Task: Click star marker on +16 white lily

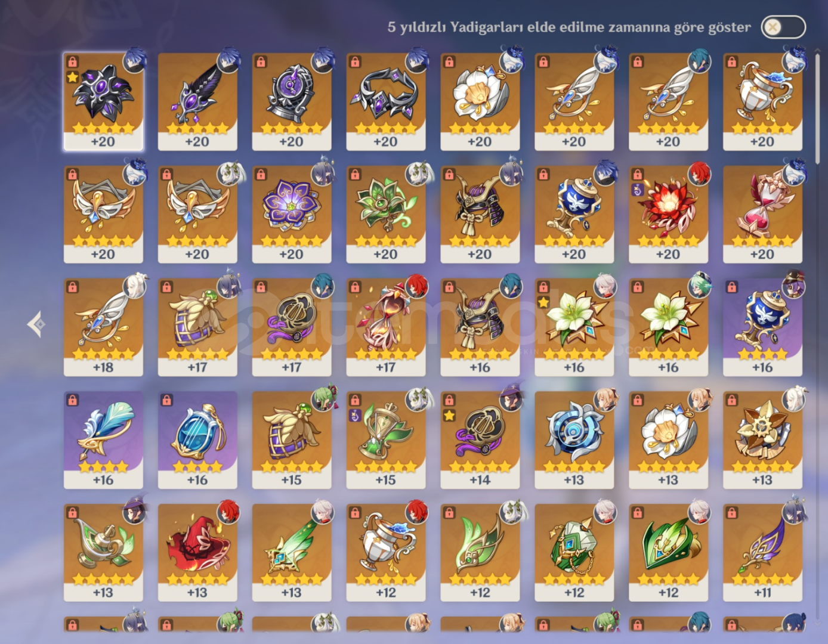Action: [543, 302]
